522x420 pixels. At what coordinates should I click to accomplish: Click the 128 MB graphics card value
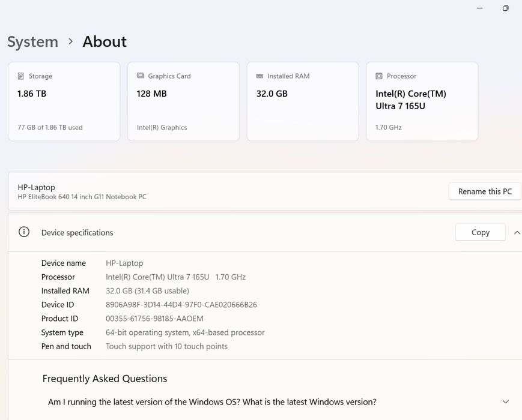[x=152, y=94]
